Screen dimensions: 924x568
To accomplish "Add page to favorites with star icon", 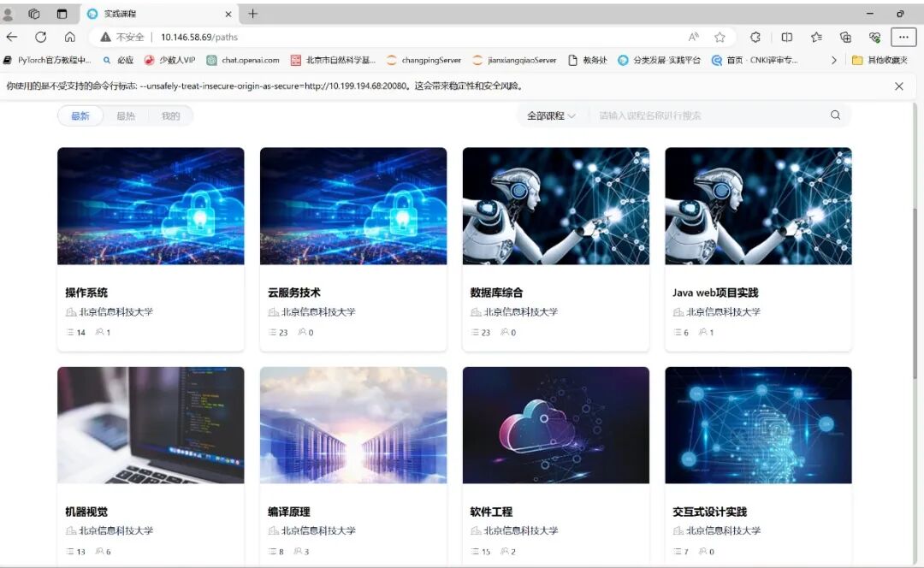I will pos(720,37).
